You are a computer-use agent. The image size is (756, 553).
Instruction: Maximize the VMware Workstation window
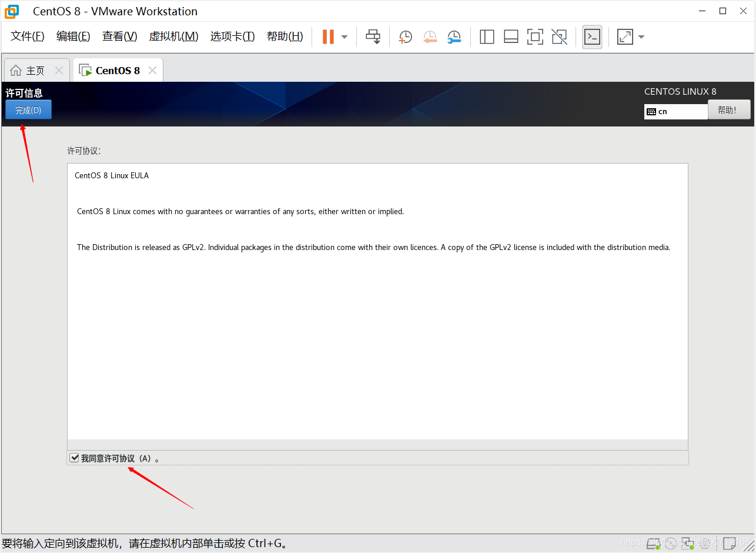click(723, 11)
